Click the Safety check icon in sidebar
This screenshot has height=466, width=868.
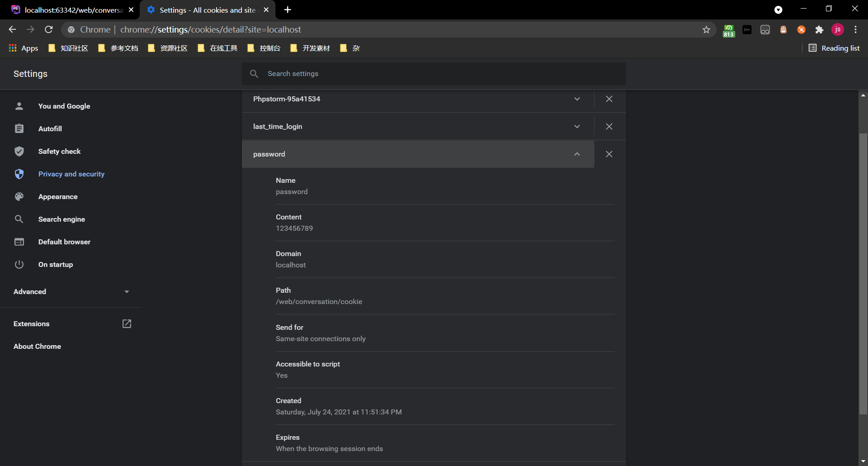coord(19,151)
